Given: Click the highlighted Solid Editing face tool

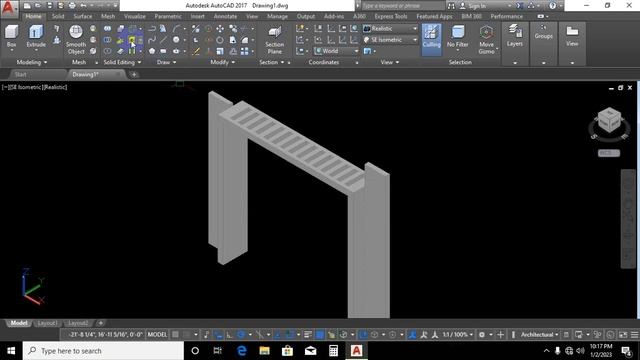Looking at the screenshot, I should click(132, 40).
